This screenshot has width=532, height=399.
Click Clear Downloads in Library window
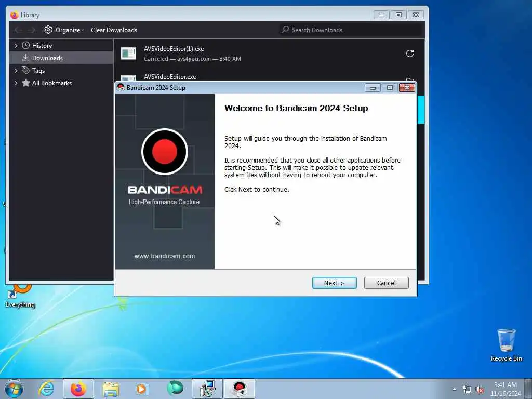tap(114, 30)
